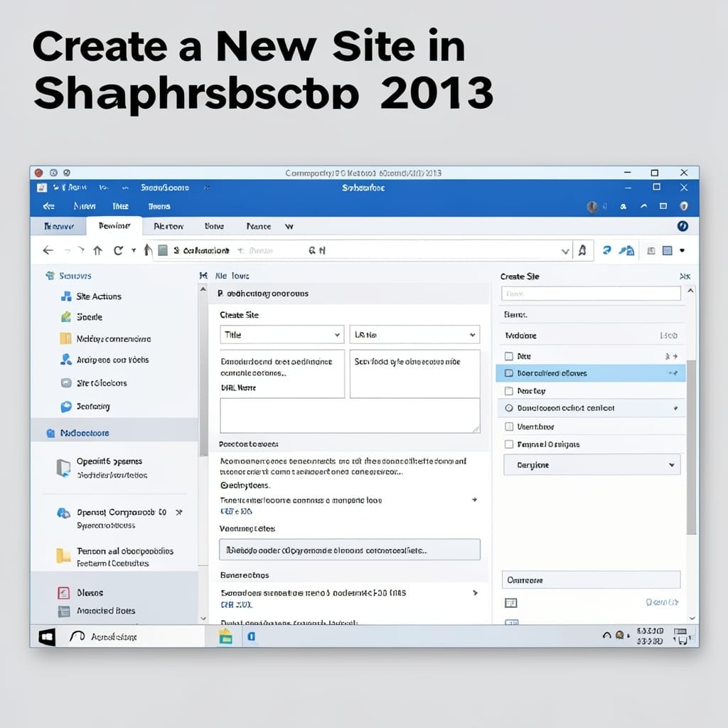Click the user avatar in blue ribbon
This screenshot has height=728, width=728.
point(592,207)
